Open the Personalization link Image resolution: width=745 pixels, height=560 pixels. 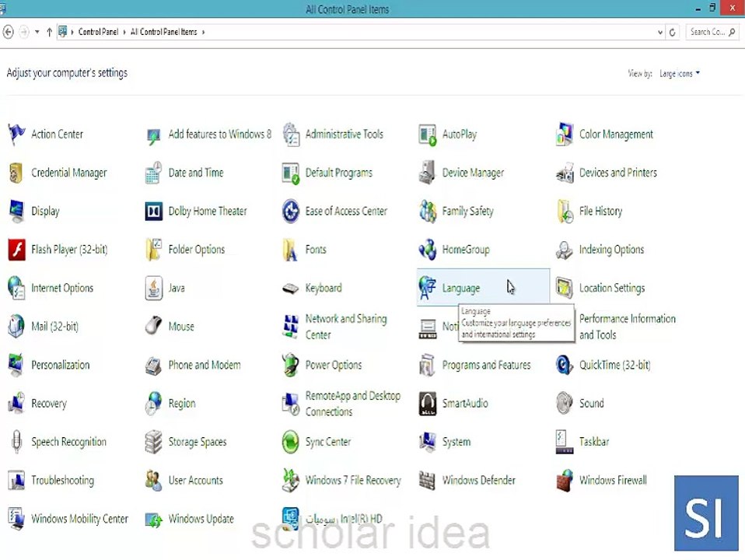point(61,365)
